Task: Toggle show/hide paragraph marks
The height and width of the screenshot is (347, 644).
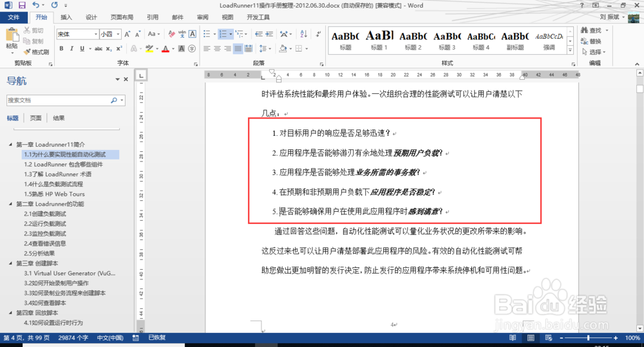Action: tap(318, 34)
